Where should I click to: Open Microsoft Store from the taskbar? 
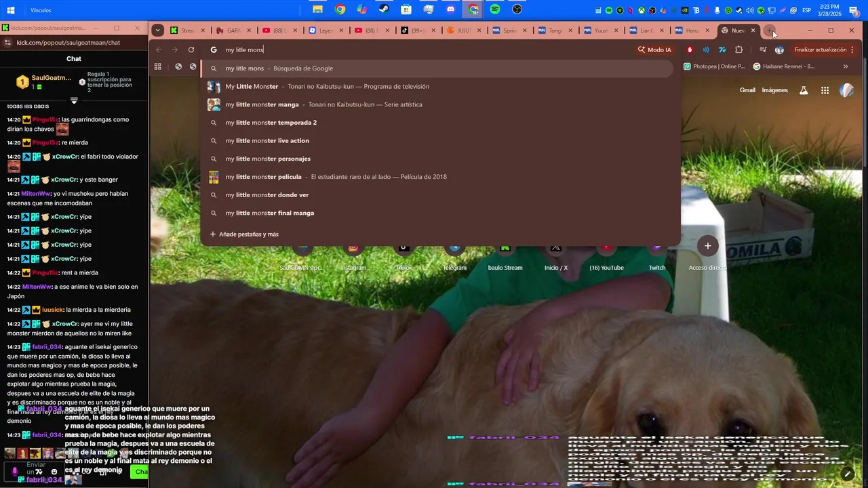tap(406, 9)
